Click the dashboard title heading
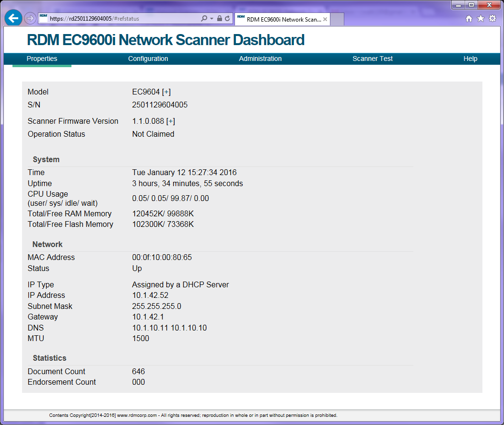 click(165, 40)
